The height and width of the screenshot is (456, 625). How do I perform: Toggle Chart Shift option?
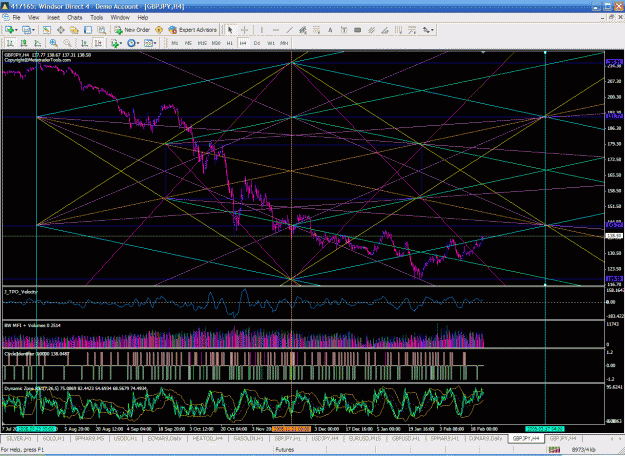[x=98, y=43]
